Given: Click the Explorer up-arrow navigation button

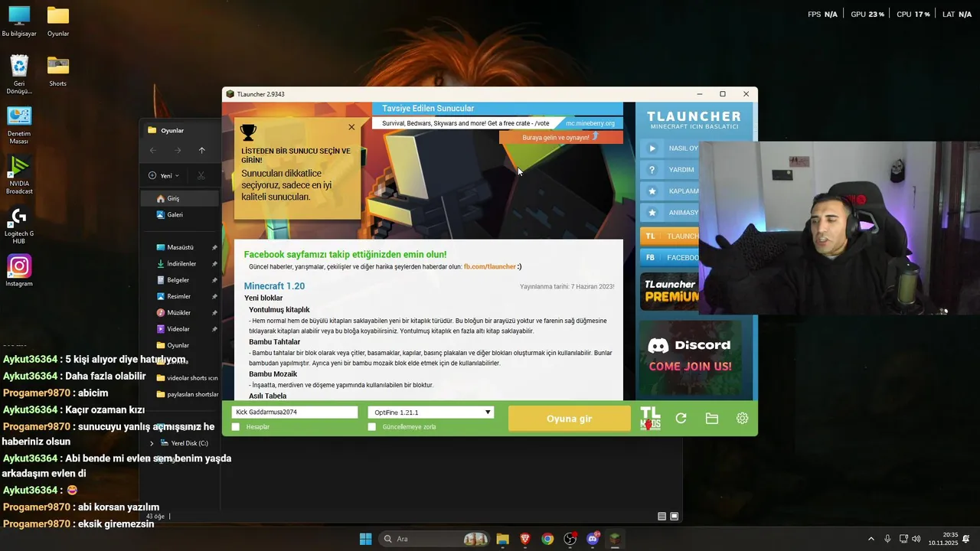Looking at the screenshot, I should 201,151.
